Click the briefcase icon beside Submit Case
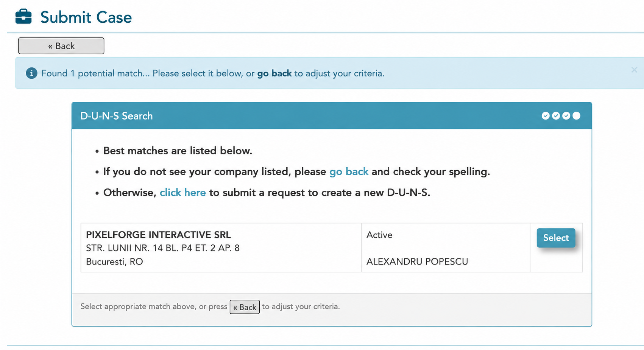This screenshot has width=644, height=350. (x=23, y=17)
